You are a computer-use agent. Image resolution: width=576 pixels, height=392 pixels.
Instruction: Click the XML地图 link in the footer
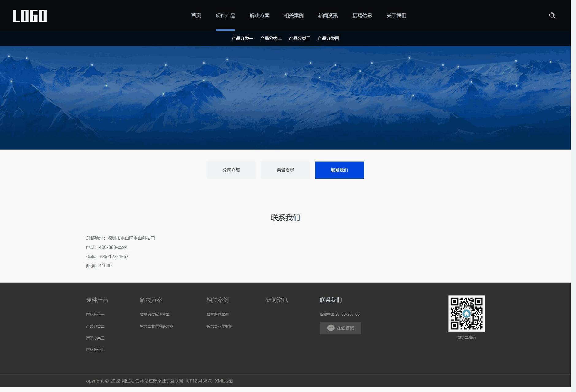click(x=224, y=381)
